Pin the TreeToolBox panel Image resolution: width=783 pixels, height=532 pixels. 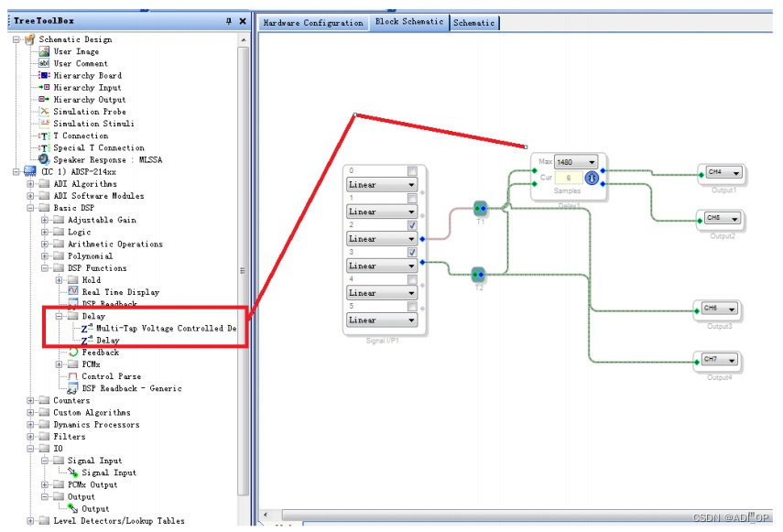pyautogui.click(x=229, y=21)
